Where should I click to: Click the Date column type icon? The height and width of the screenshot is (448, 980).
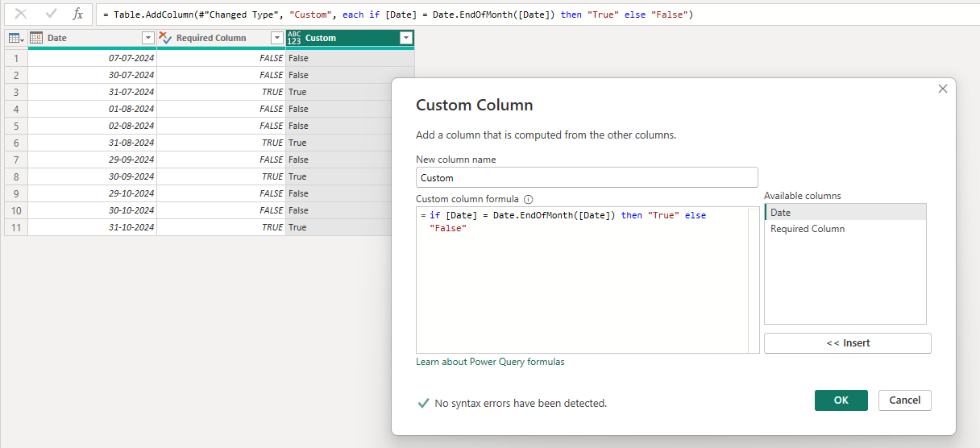tap(36, 38)
